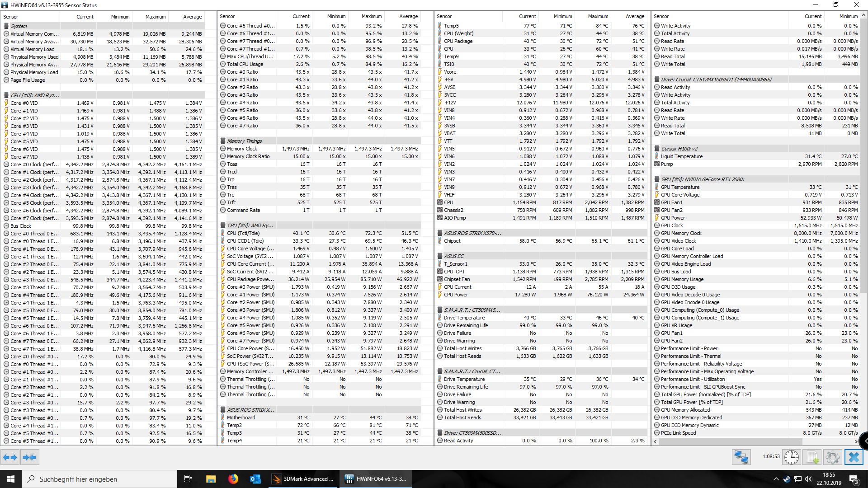
Task: Open the clock and date in the tray
Action: [829, 479]
